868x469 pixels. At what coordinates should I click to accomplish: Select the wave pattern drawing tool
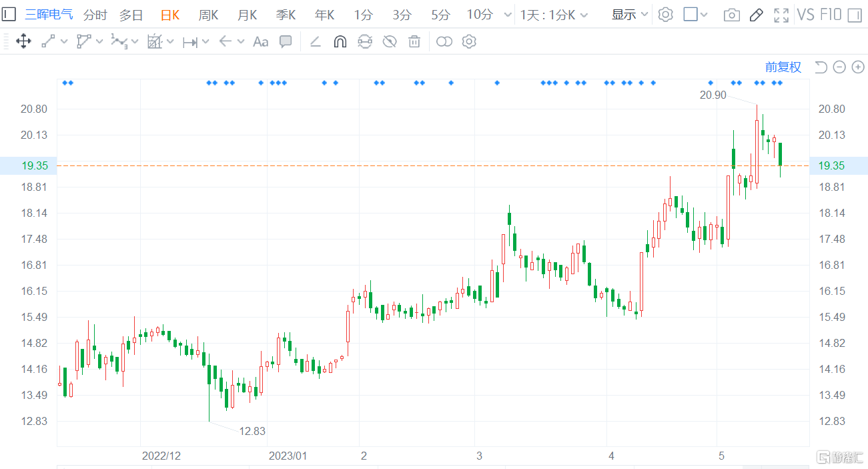click(119, 41)
